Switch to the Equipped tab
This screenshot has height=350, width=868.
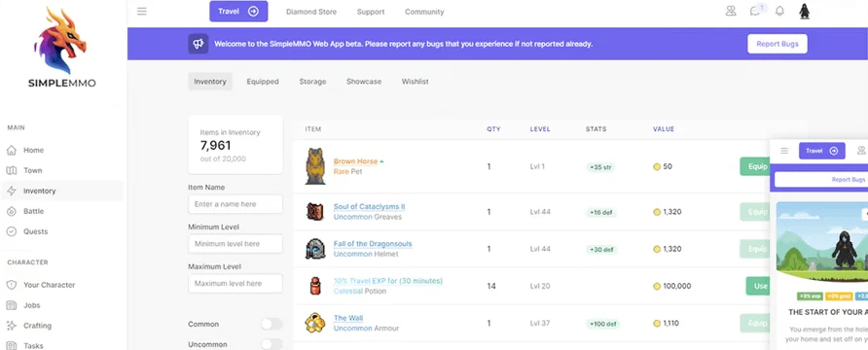263,82
